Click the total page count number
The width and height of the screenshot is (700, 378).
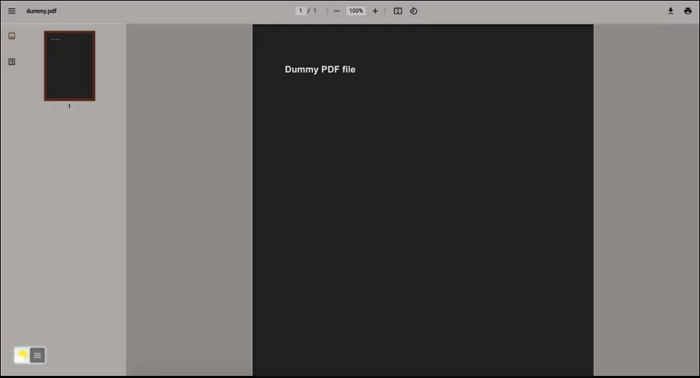click(x=315, y=11)
